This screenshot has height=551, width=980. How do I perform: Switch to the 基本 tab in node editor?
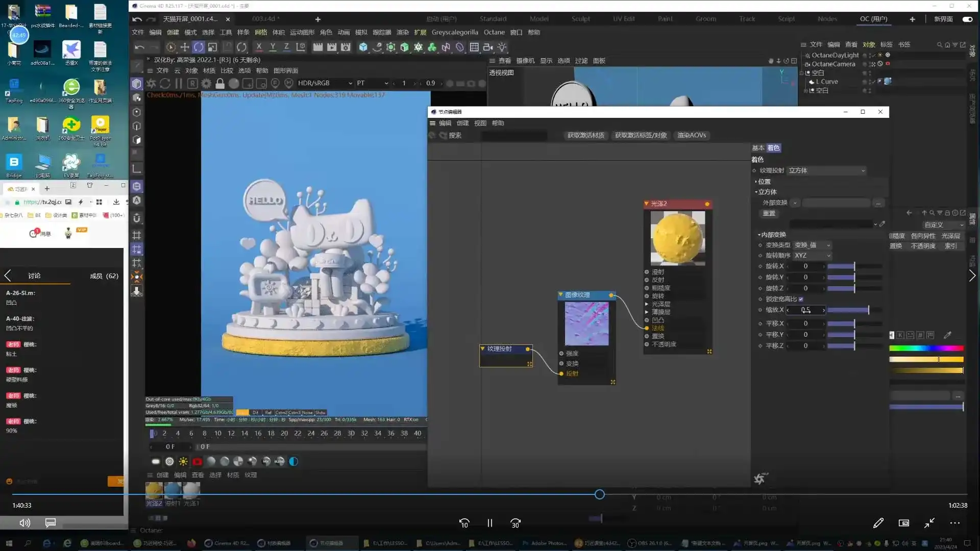coord(757,148)
